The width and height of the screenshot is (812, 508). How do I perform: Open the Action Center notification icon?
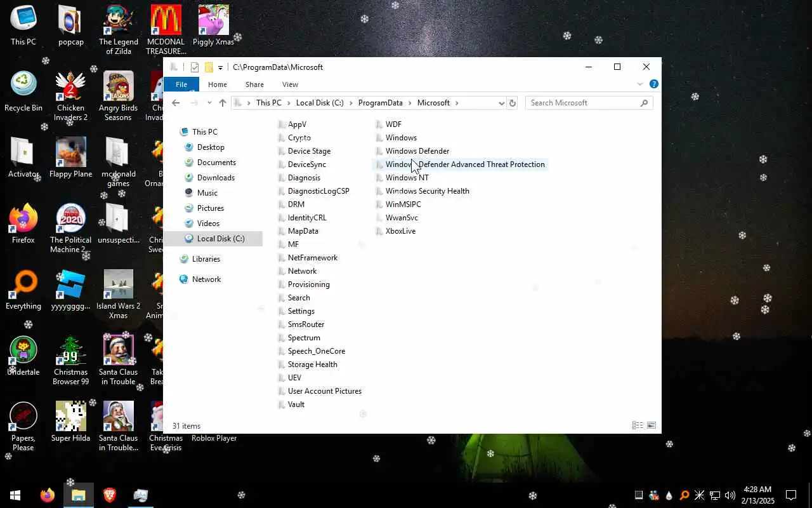[791, 495]
